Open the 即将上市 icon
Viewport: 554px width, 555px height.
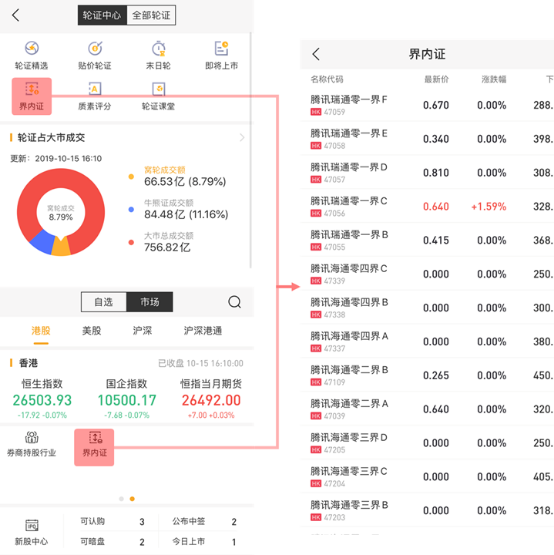pyautogui.click(x=222, y=48)
